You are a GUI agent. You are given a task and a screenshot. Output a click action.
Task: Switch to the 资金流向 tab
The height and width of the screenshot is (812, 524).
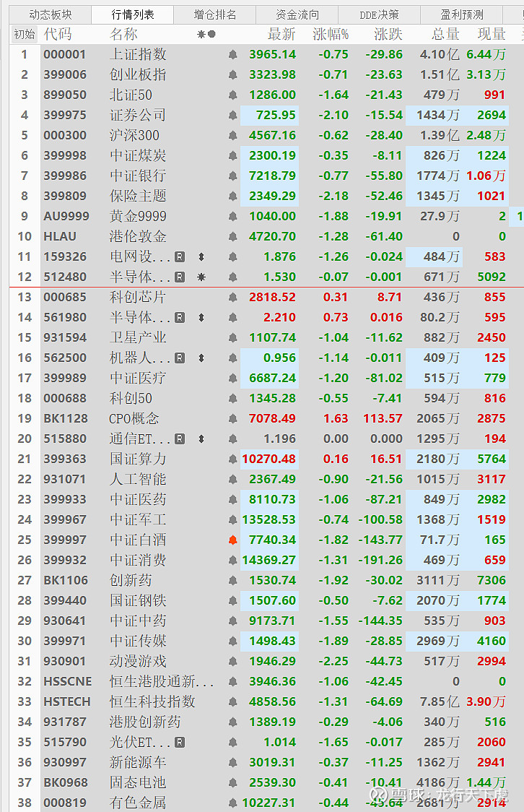(297, 14)
